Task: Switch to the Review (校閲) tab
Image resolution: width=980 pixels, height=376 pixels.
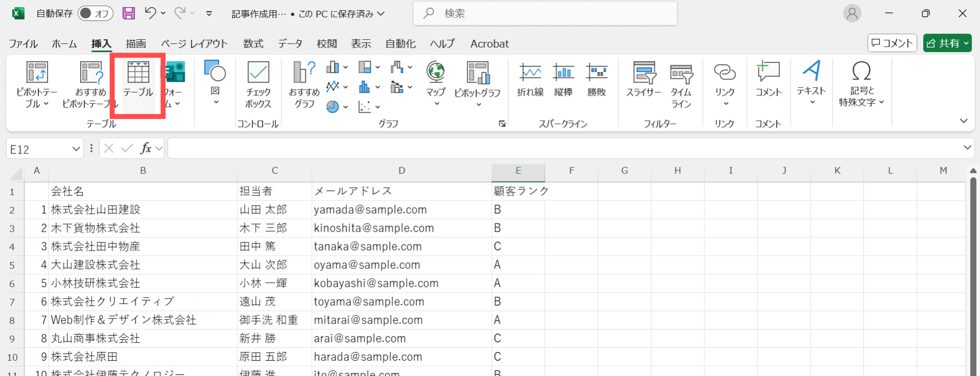Action: coord(327,44)
